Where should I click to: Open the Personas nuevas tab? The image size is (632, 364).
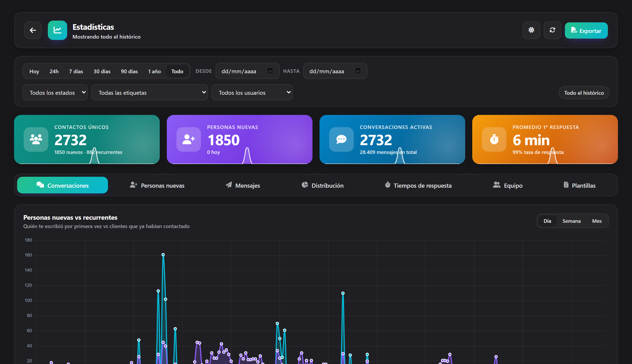(157, 185)
